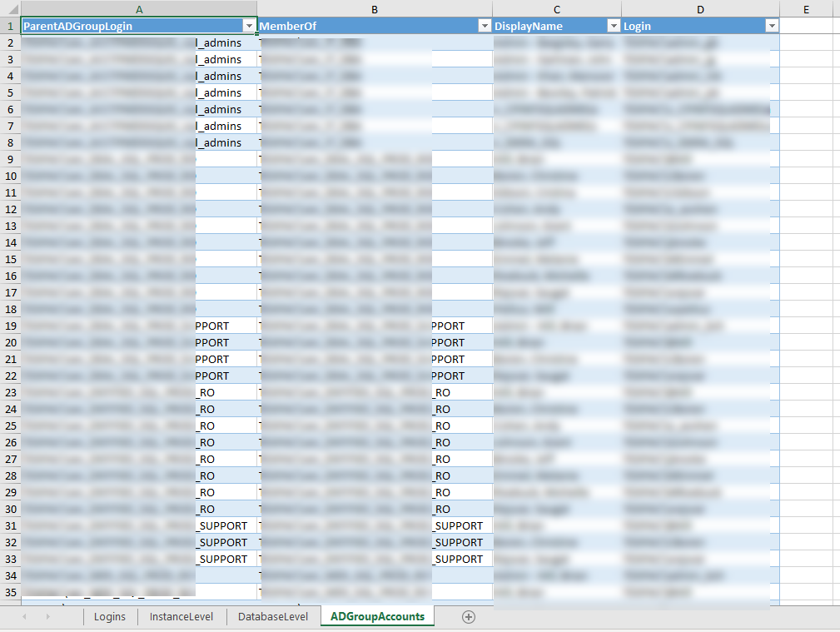Click the next-sheet navigation arrow
840x632 pixels.
pos(47,616)
